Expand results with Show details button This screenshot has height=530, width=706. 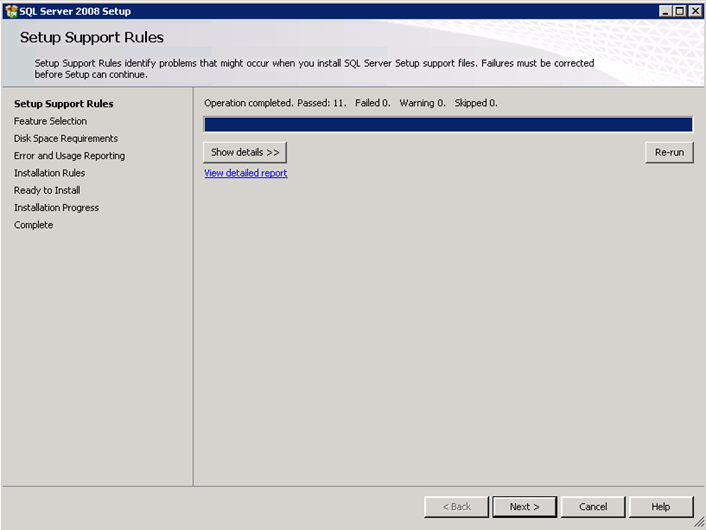245,152
